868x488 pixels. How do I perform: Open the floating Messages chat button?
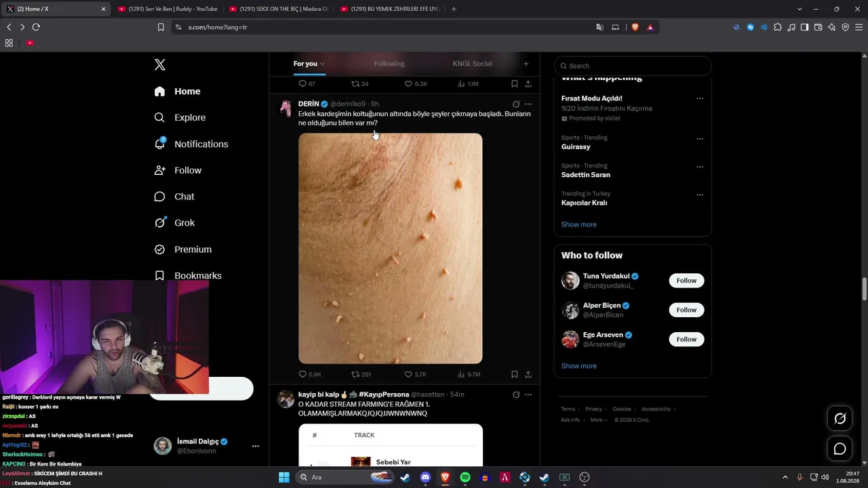click(x=840, y=449)
